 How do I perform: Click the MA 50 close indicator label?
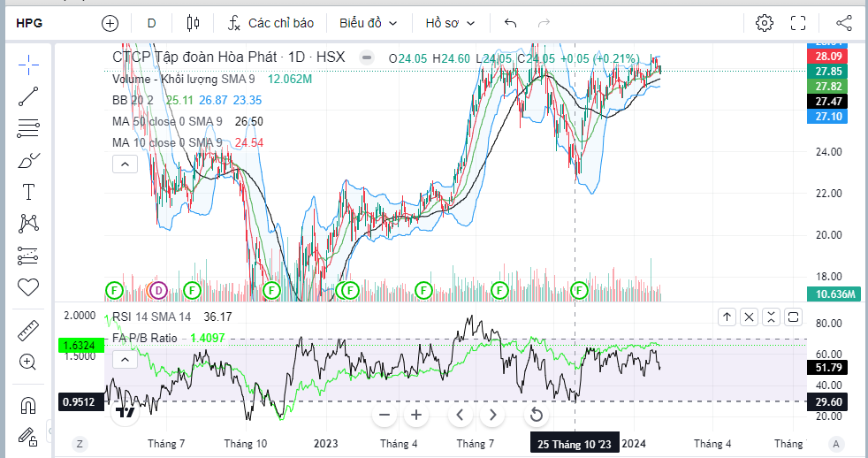pos(167,121)
